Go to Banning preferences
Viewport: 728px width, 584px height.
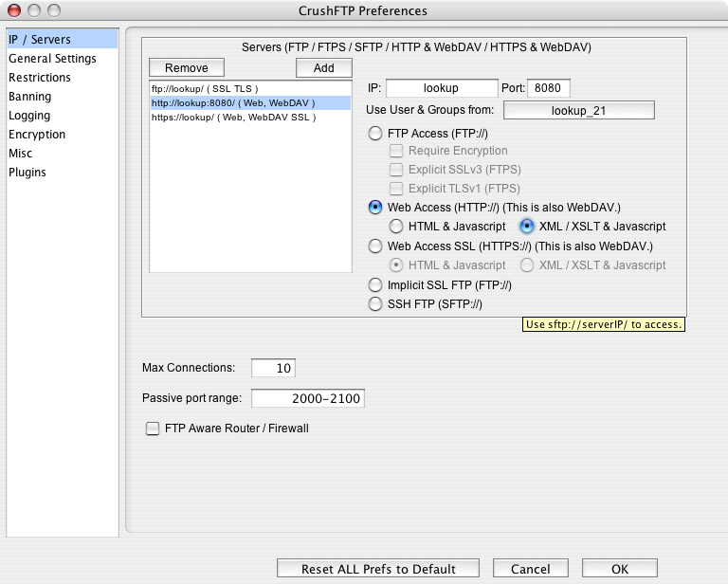pyautogui.click(x=30, y=97)
